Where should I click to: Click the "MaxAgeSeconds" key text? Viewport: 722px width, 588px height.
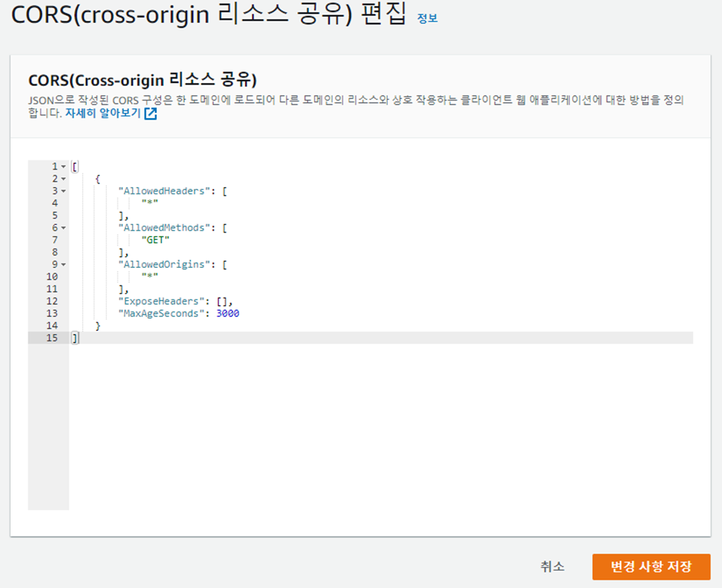(x=161, y=313)
